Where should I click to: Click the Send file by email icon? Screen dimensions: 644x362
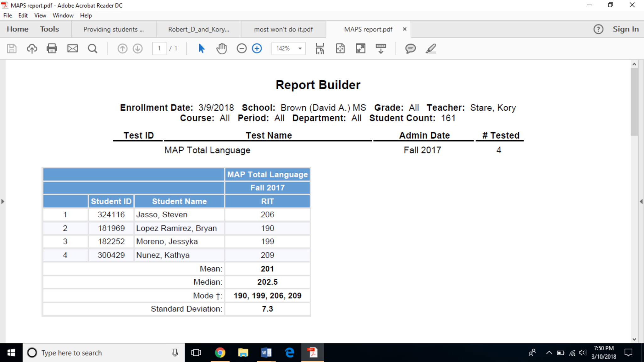[72, 48]
